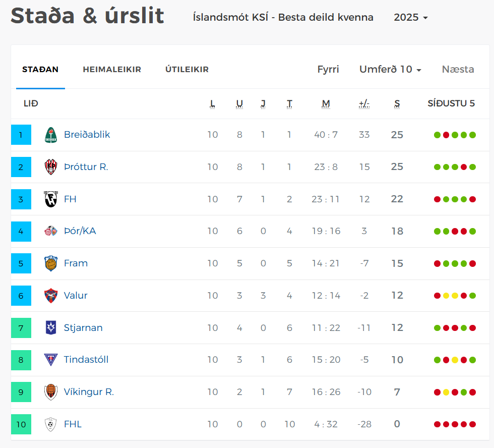Click the Þróttur R. team logo
Image resolution: width=494 pixels, height=448 pixels.
click(51, 167)
